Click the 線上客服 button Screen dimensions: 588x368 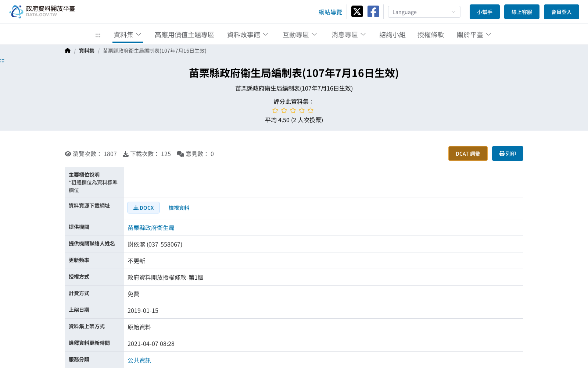pyautogui.click(x=522, y=12)
